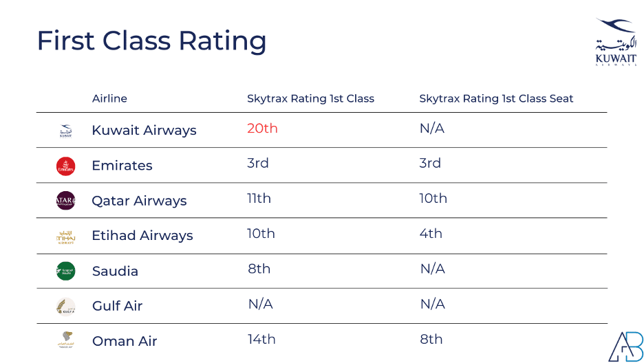Click the Etihad Airways gold logo

pos(66,237)
